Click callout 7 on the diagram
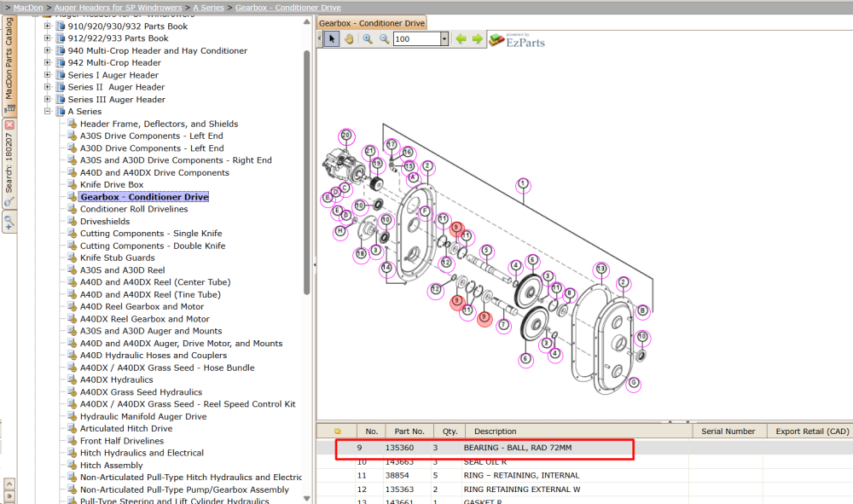Screen dimensions: 853x504 (504, 325)
